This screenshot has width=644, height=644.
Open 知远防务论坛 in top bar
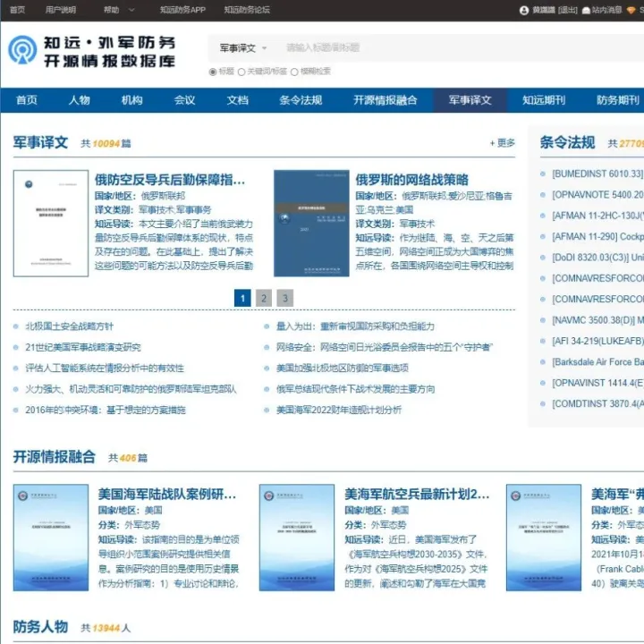coord(247,10)
